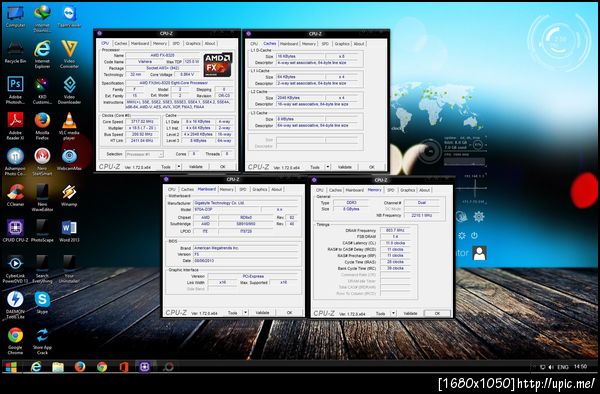Launch the WebcamMax desktop shortcut
The width and height of the screenshot is (600, 394).
tap(69, 160)
